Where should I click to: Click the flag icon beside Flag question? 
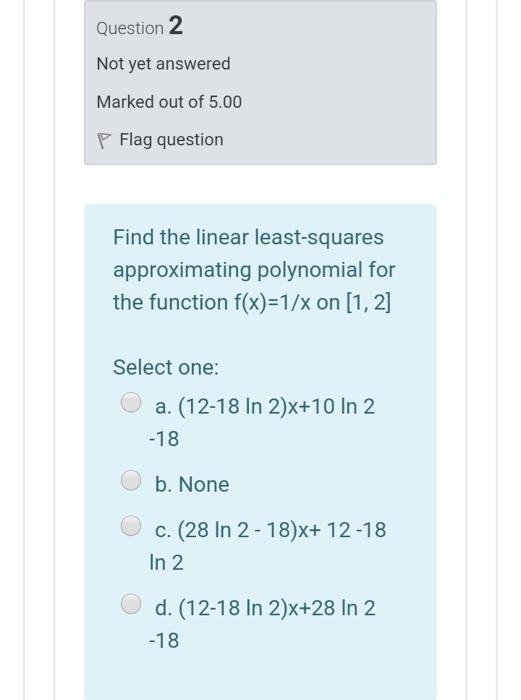point(103,141)
